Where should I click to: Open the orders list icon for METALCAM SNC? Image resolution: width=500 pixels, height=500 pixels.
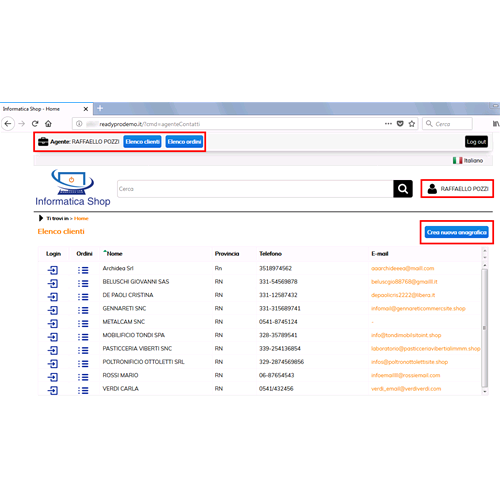tap(83, 324)
